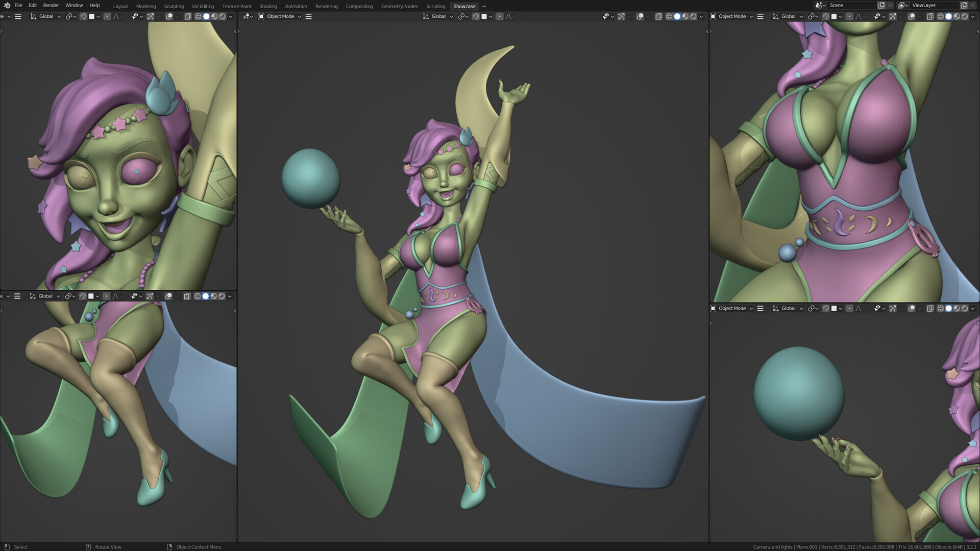The width and height of the screenshot is (980, 551).
Task: Toggle overlays icon in center viewport header
Action: (640, 16)
